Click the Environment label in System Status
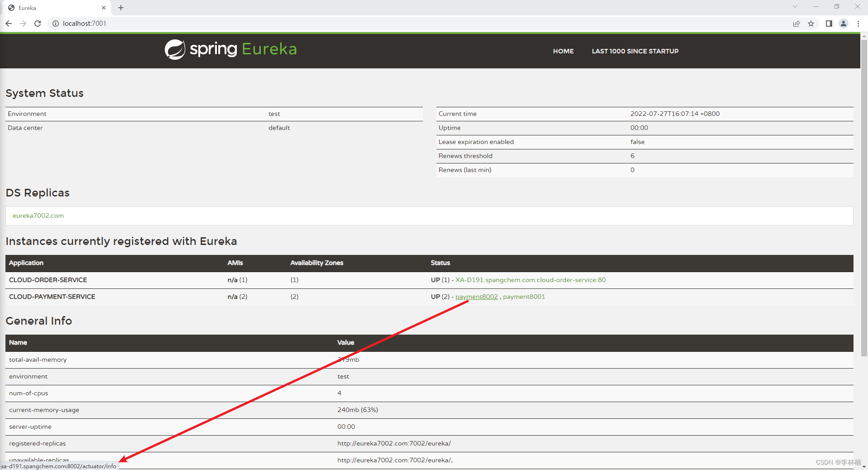The image size is (868, 470). point(27,114)
